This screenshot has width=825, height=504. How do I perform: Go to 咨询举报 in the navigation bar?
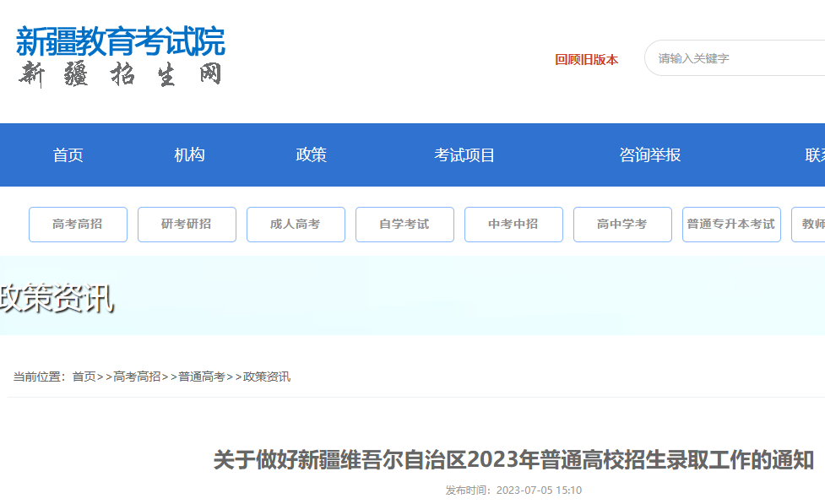point(650,155)
